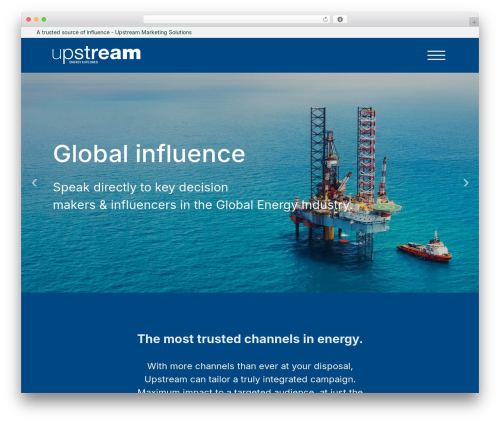Select the 'A trusted source of influence' tab
The height and width of the screenshot is (423, 500).
click(x=114, y=32)
